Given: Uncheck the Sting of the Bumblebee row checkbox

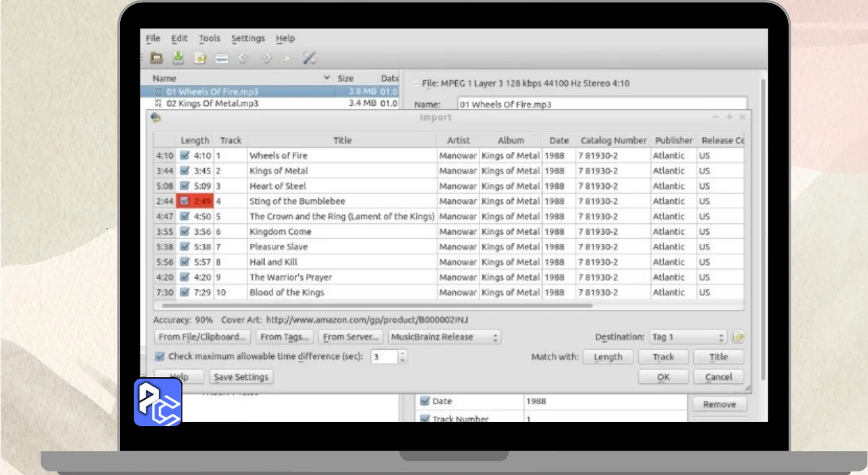Looking at the screenshot, I should pyautogui.click(x=184, y=201).
